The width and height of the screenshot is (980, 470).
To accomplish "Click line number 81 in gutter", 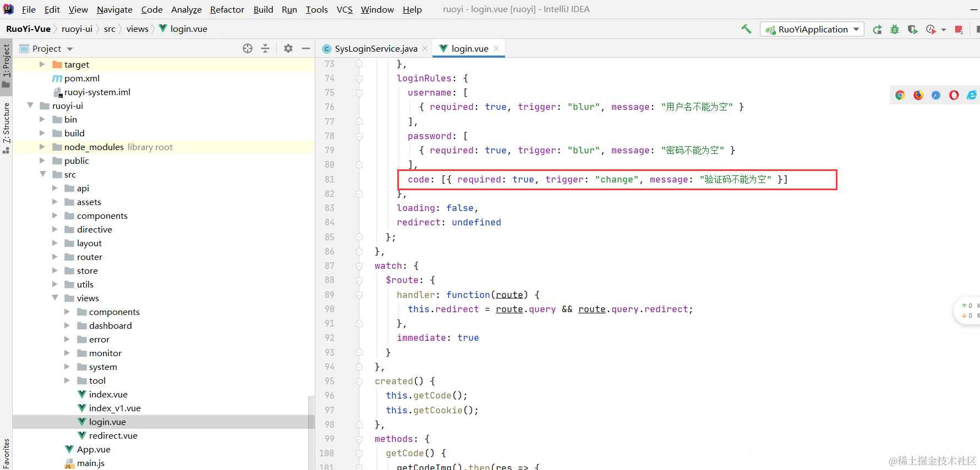I will pos(329,179).
